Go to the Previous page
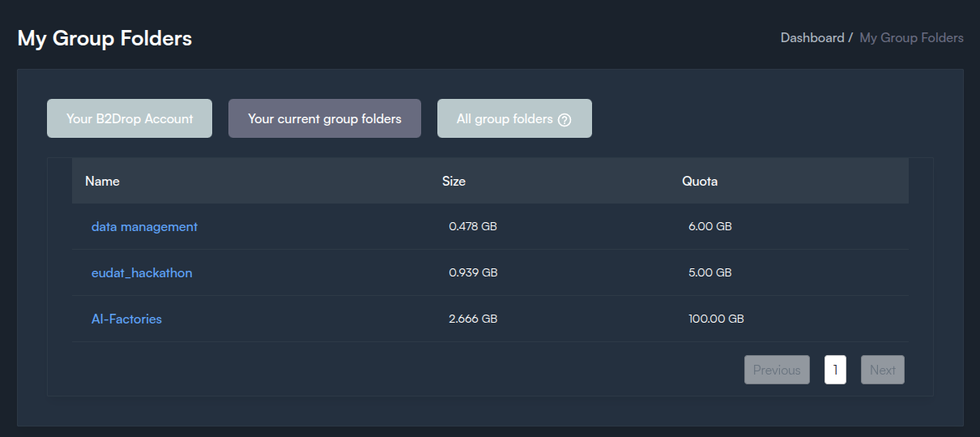The image size is (980, 437). [777, 370]
